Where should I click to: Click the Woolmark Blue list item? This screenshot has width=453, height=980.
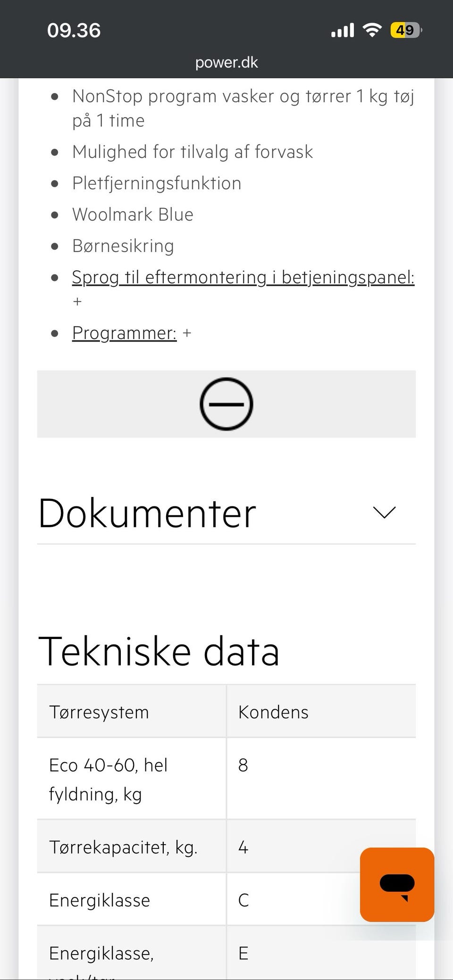[133, 215]
